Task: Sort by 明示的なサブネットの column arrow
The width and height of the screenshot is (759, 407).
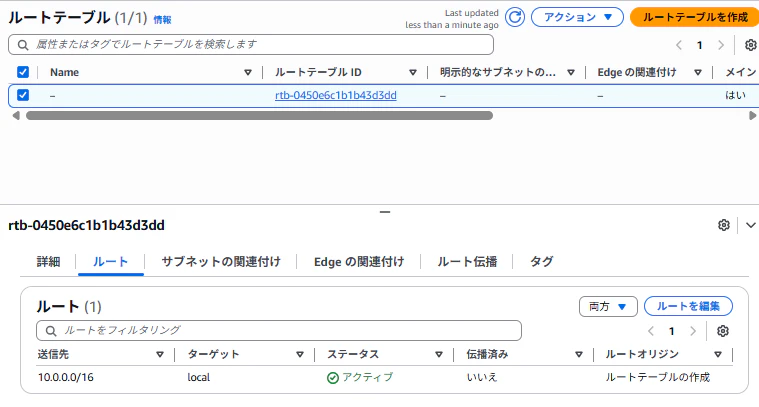Action: click(571, 73)
